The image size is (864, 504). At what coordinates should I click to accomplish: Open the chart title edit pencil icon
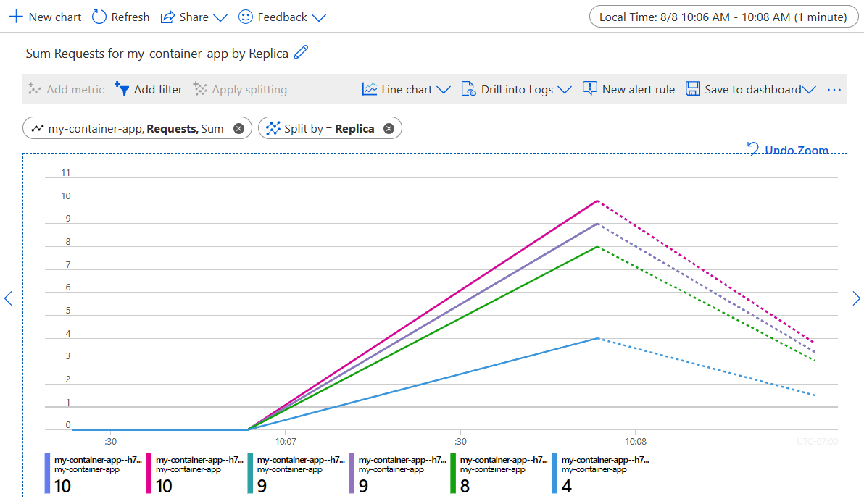coord(301,53)
